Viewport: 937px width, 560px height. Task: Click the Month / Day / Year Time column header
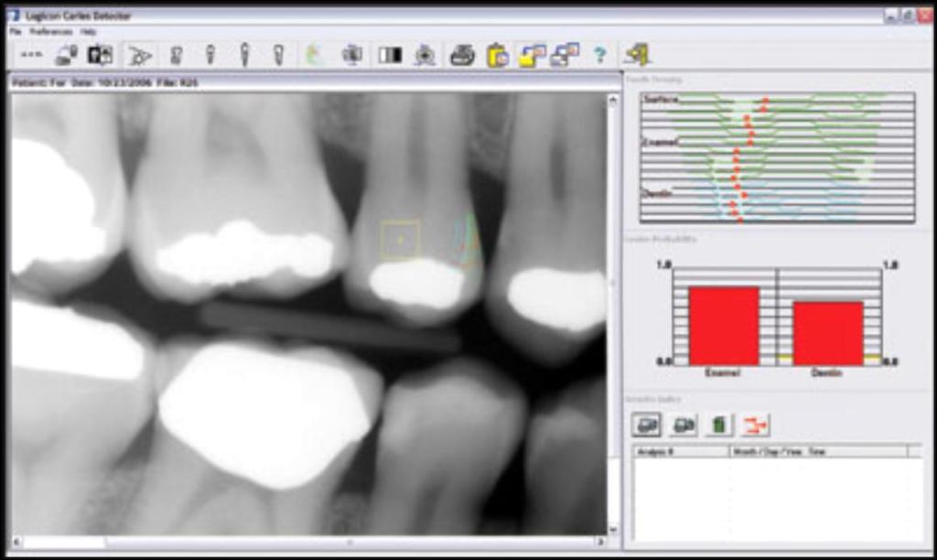(818, 452)
